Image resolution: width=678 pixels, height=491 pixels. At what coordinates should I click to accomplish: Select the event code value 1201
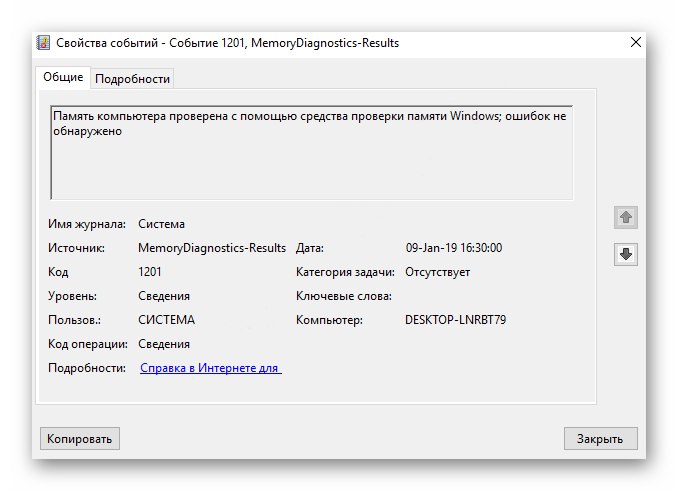pyautogui.click(x=150, y=272)
